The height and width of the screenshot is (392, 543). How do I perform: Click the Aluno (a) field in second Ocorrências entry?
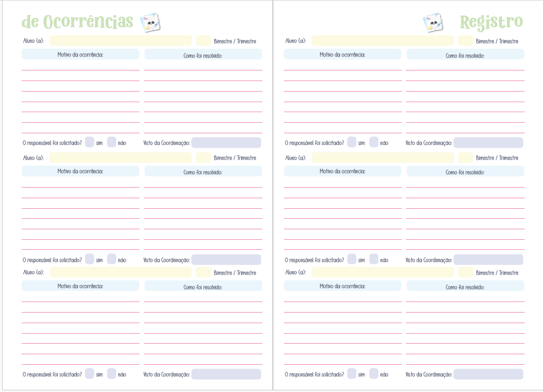tap(121, 158)
